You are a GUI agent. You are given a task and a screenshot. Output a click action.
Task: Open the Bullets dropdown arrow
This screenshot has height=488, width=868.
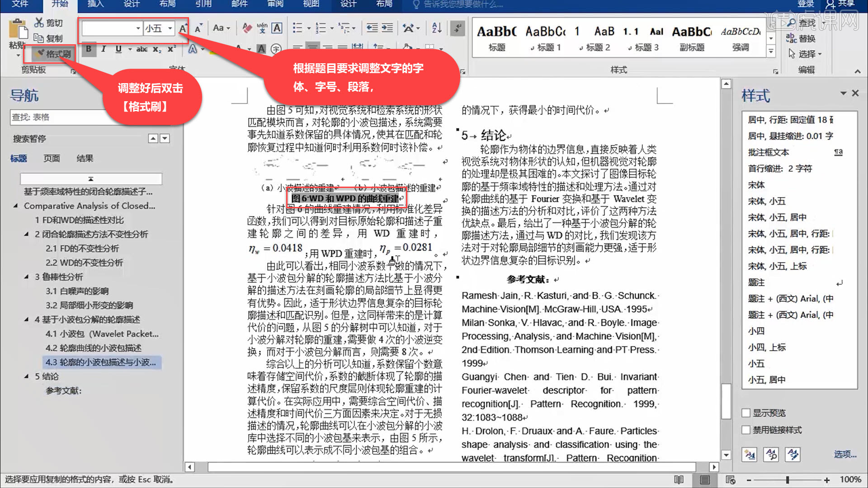pos(309,28)
